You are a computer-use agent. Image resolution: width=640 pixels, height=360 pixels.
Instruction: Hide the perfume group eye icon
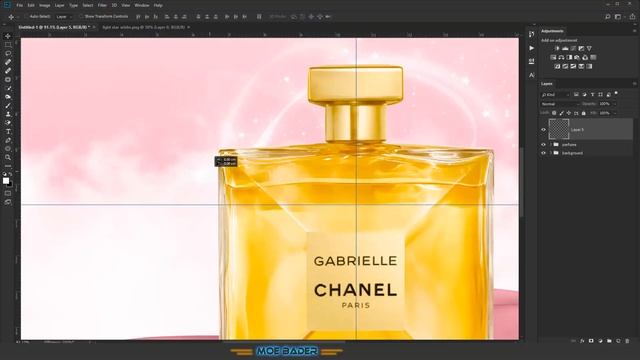(x=543, y=144)
